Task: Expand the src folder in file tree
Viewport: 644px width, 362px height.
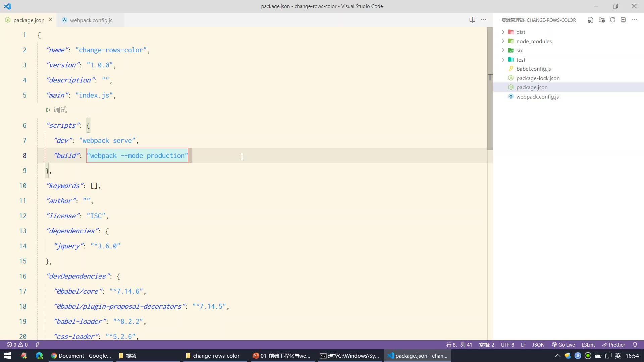Action: (x=520, y=50)
